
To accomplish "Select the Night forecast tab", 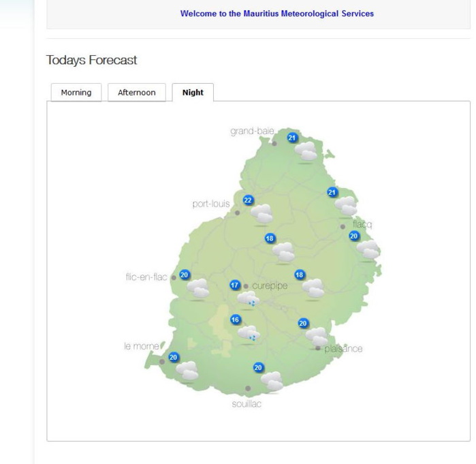I will 193,93.
